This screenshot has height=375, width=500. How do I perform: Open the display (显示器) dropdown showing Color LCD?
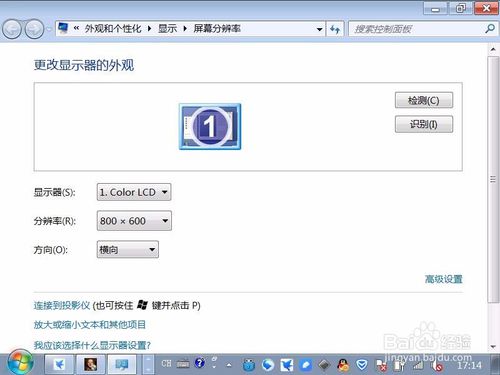[x=134, y=192]
